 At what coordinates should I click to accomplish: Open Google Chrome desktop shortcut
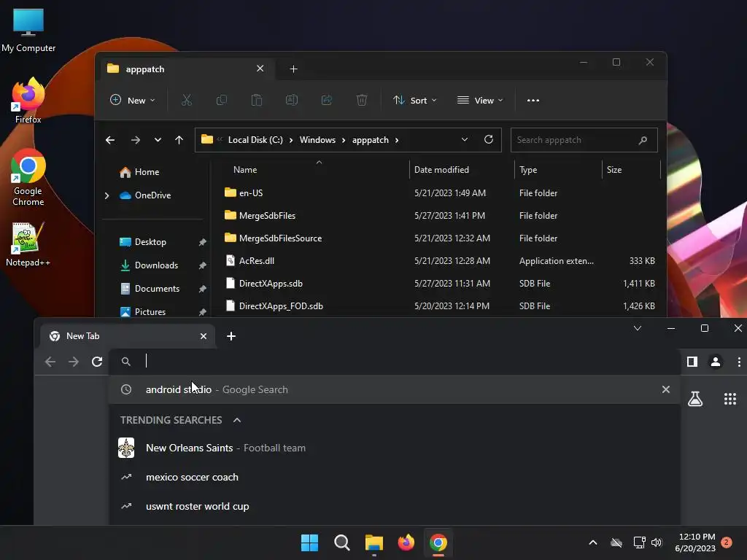coord(28,177)
